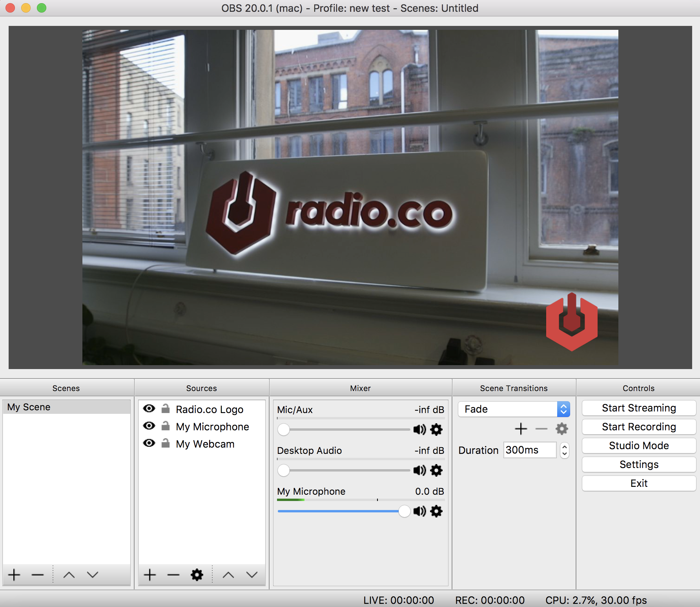Mute Mic/Aux speaker icon
This screenshot has width=700, height=607.
[x=419, y=430]
